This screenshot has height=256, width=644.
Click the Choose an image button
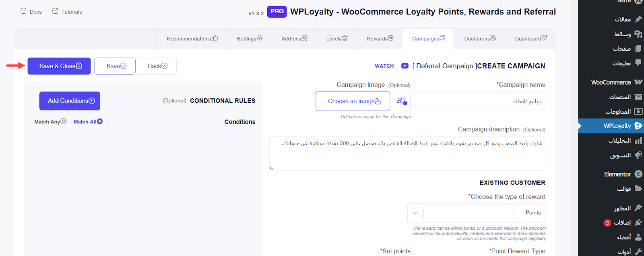pyautogui.click(x=353, y=101)
